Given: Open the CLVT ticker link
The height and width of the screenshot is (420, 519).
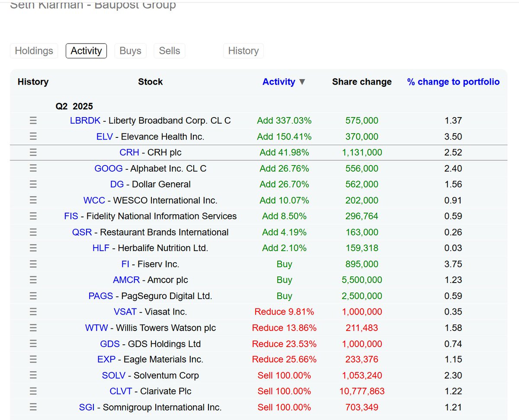Looking at the screenshot, I should [x=121, y=391].
